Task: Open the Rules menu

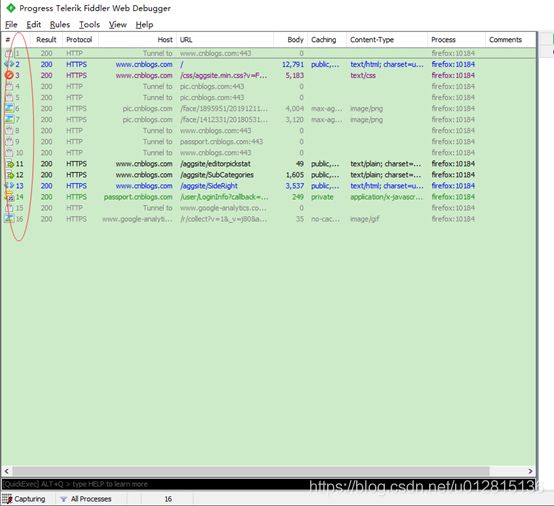Action: 60,25
